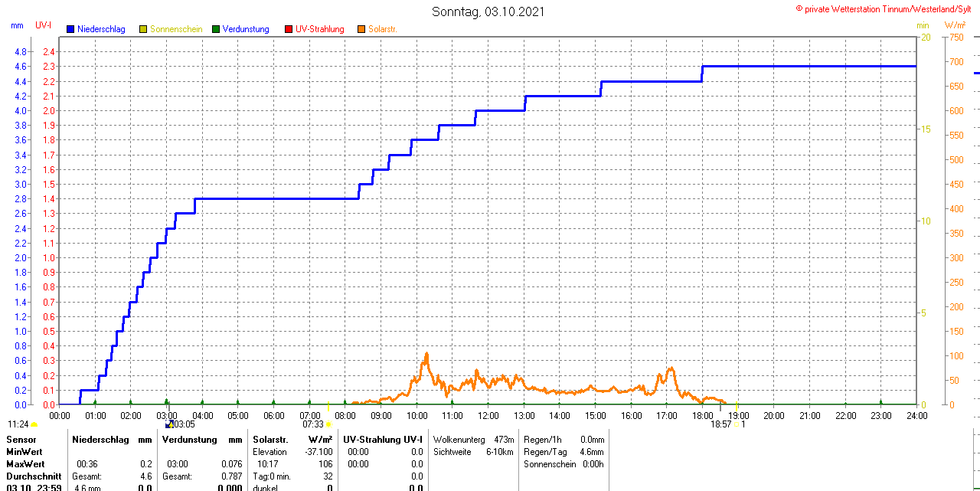Open the private Wetterstation Tinnum copyright link
The width and height of the screenshot is (980, 491).
click(x=887, y=8)
